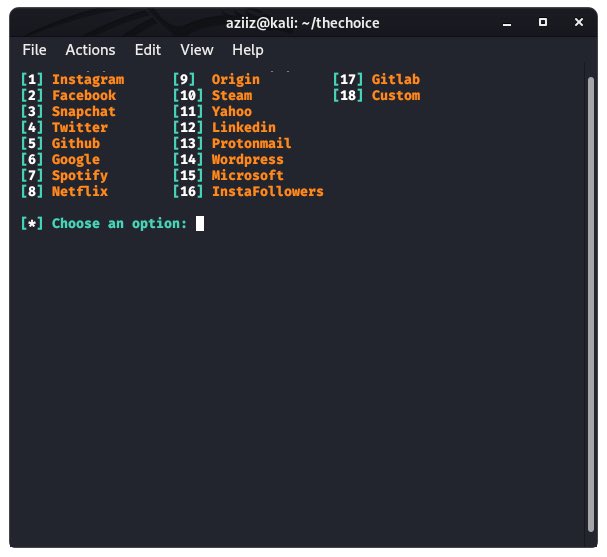The height and width of the screenshot is (557, 607).
Task: Minimize the terminal window
Action: tap(507, 23)
